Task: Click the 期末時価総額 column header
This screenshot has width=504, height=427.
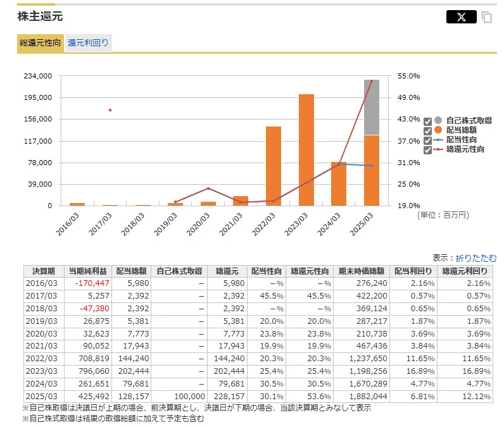Action: pyautogui.click(x=362, y=271)
